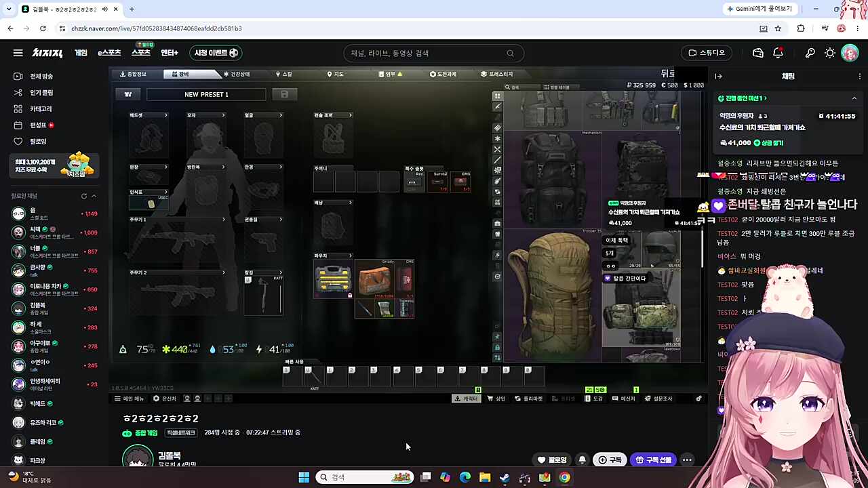Open the cheese wallet icon in header
868x488 pixels.
[x=758, y=53]
